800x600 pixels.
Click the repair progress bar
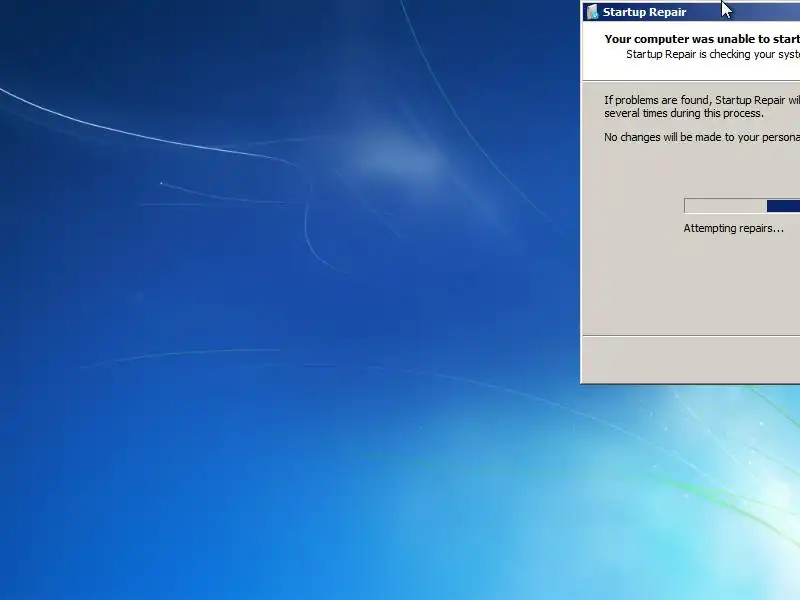[x=742, y=206]
